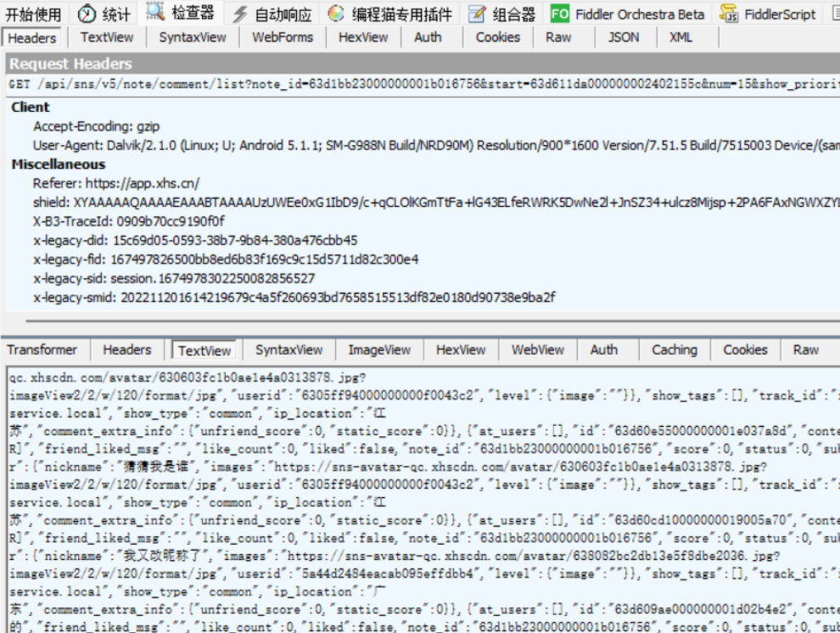Select the response Raw tab
Viewport: 840px width, 633px height.
806,350
